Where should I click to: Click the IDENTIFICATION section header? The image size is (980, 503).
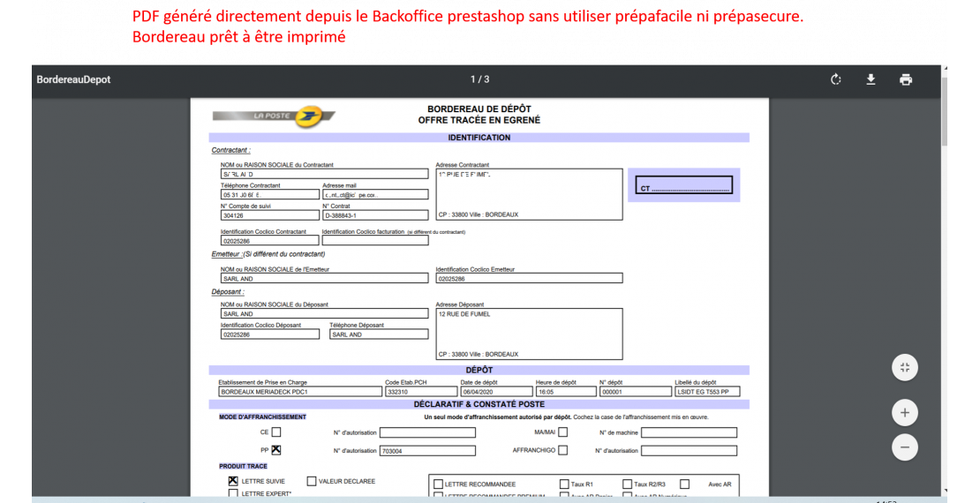[479, 138]
